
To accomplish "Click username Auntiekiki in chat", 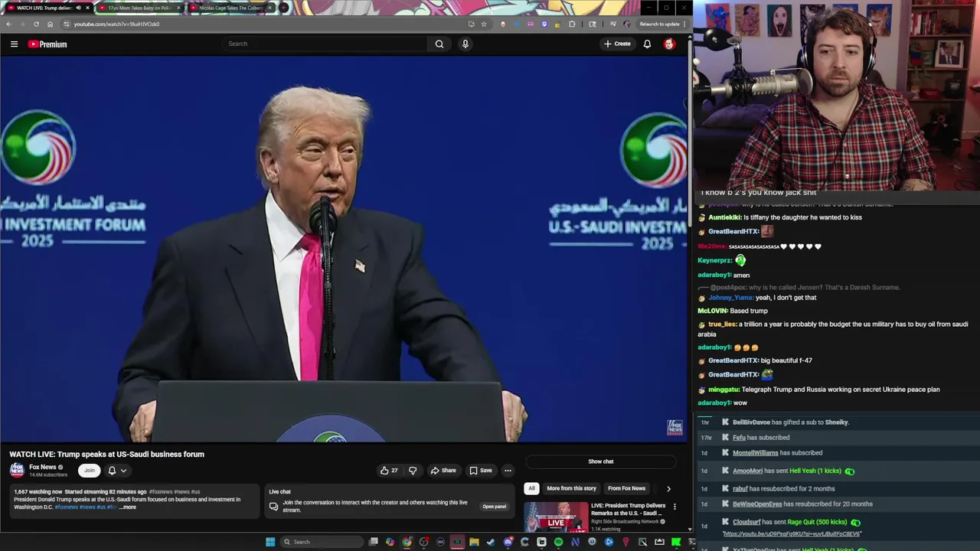I will tap(724, 217).
